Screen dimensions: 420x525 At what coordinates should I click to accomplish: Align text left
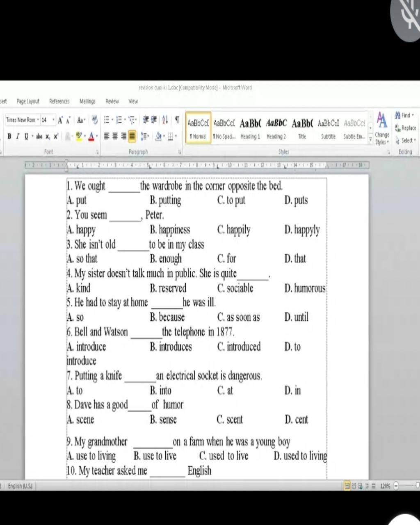(107, 136)
